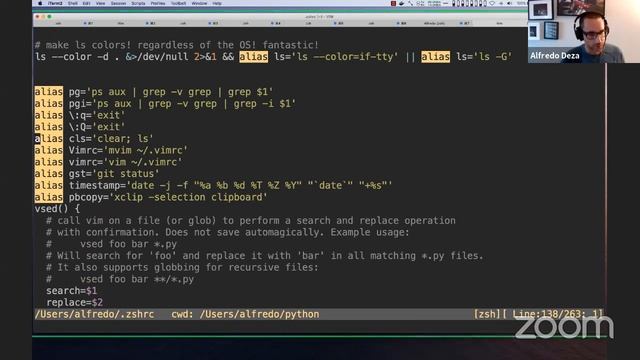Click the '# call vim on a file' comment
The width and height of the screenshot is (640, 360).
point(251,221)
